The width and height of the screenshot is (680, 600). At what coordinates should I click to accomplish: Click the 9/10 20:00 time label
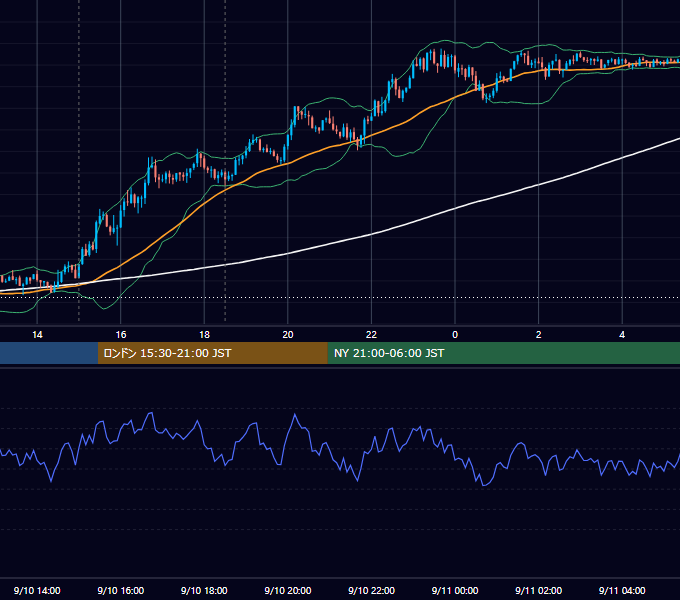point(288,590)
